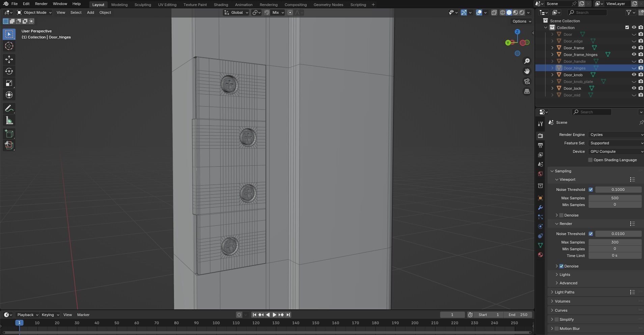This screenshot has height=335, width=644.
Task: Activate the Scale tool
Action: tap(9, 83)
